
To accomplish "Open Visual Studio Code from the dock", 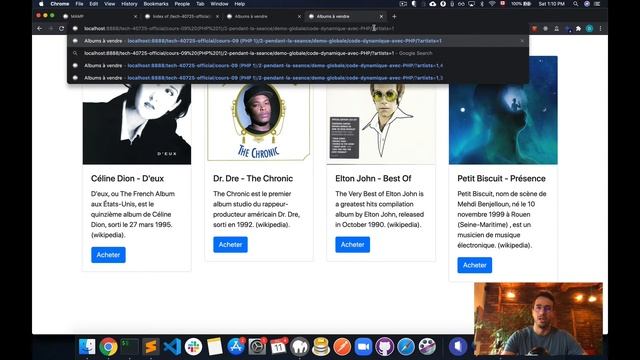I will (x=172, y=347).
